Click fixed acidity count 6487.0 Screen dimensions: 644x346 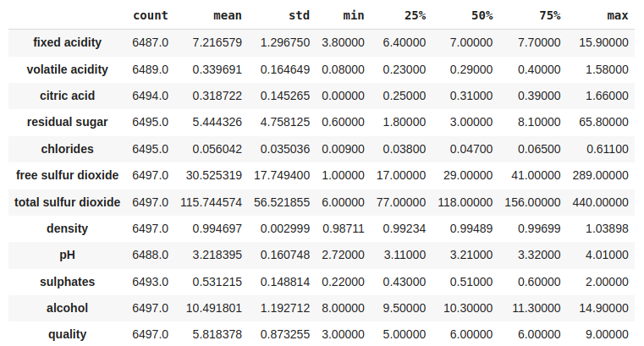[151, 42]
